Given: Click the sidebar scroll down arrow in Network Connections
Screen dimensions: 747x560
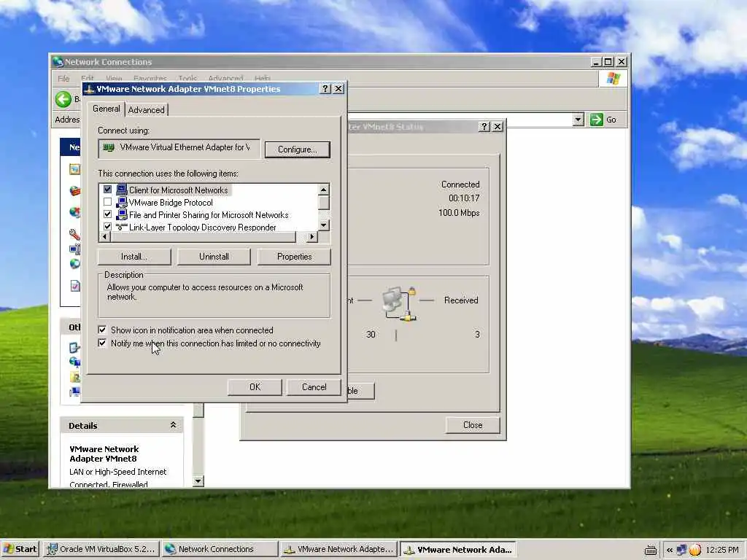Looking at the screenshot, I should point(198,481).
